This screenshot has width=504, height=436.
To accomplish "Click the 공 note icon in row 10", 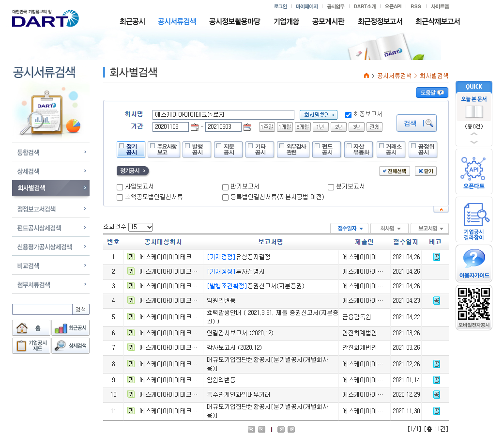I will click(437, 394).
